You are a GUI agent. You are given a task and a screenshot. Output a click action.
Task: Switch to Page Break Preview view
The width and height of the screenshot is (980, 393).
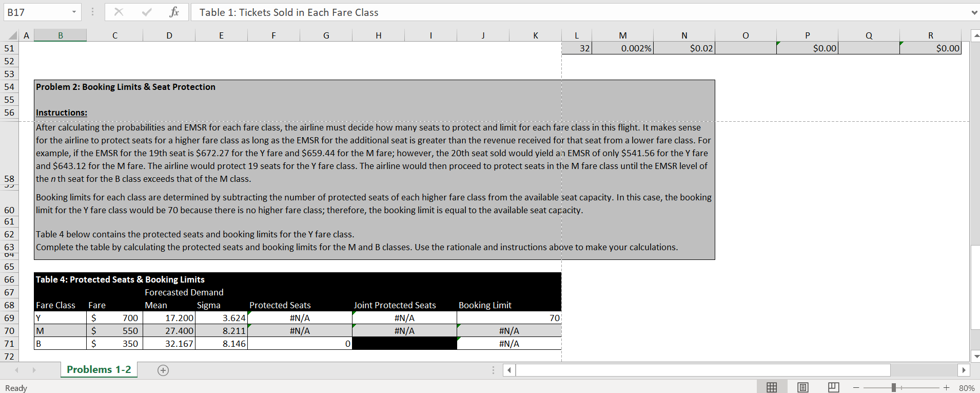click(834, 387)
